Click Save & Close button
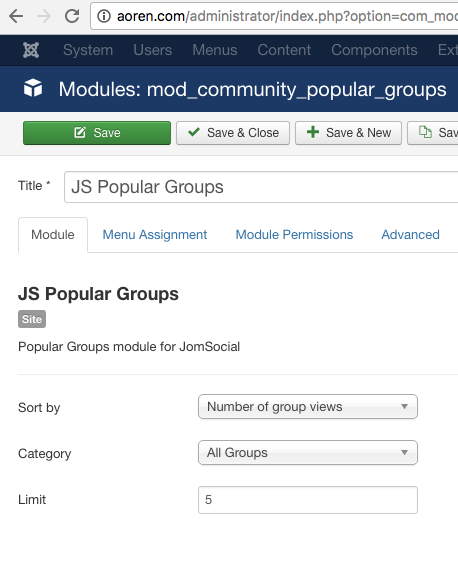458x562 pixels. [233, 133]
